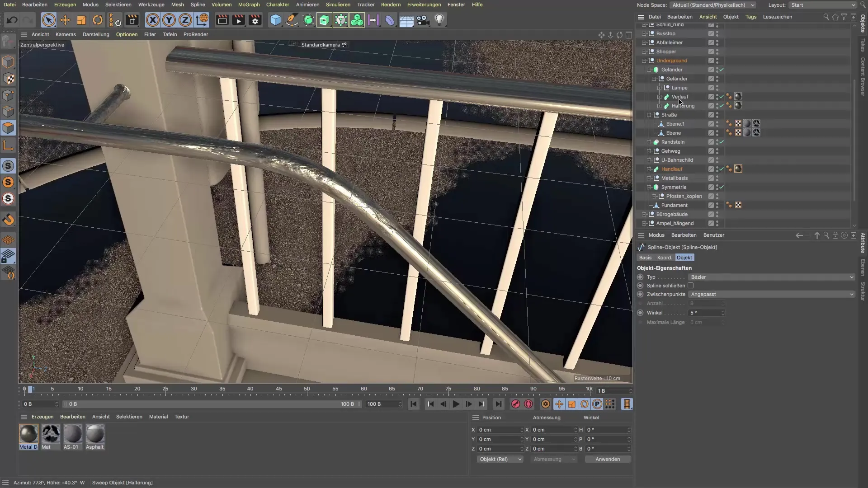Toggle the Z axis lock
868x488 pixels.
185,20
